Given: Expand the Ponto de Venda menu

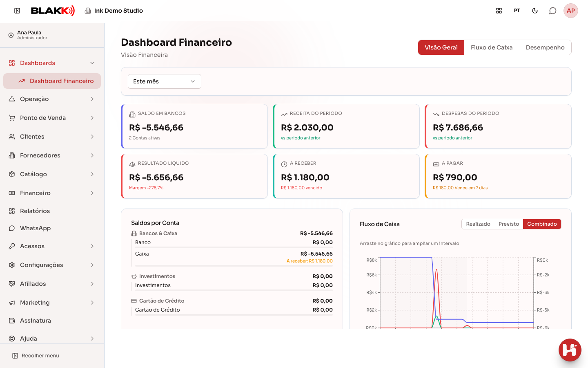Looking at the screenshot, I should pyautogui.click(x=52, y=118).
